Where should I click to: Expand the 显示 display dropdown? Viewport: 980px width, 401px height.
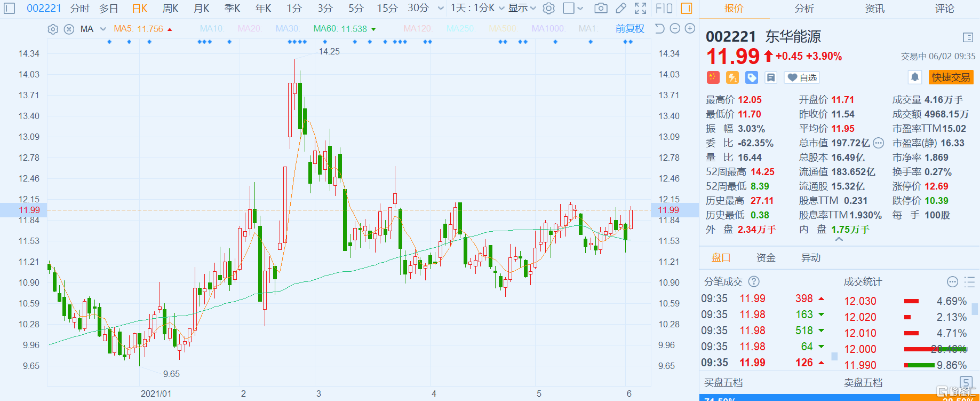[522, 8]
